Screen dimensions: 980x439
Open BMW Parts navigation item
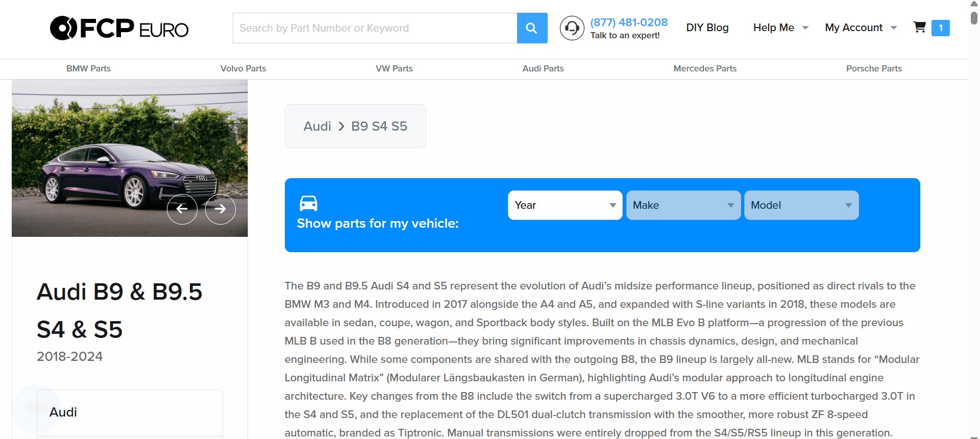88,68
